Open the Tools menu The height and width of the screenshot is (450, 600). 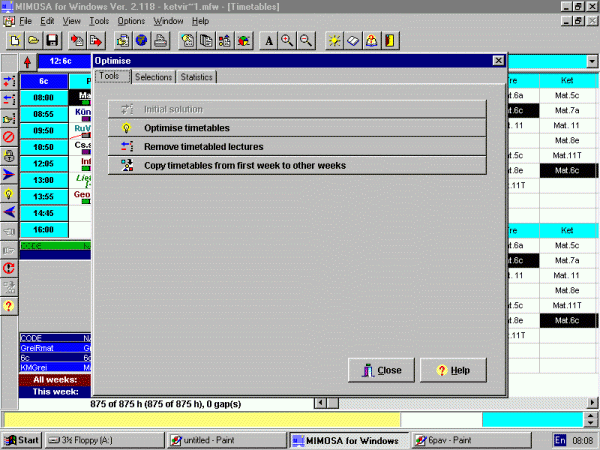point(98,20)
